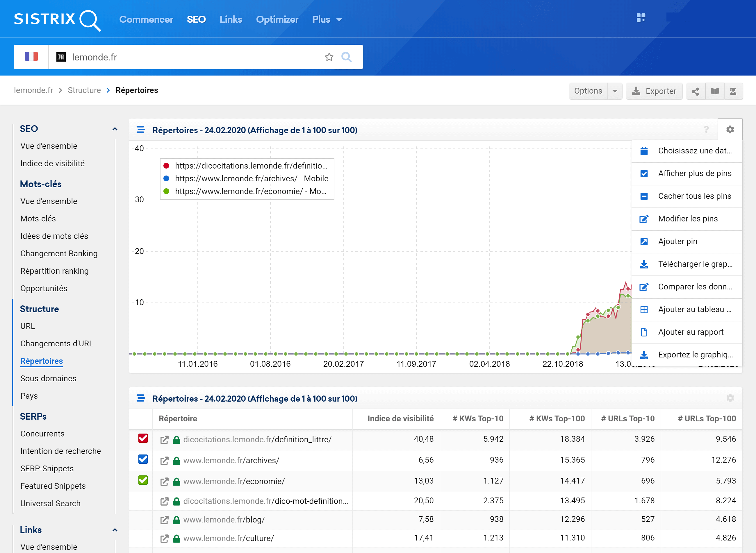This screenshot has height=553, width=756.
Task: Select Choisissez une date in the gear menu
Action: coord(687,151)
